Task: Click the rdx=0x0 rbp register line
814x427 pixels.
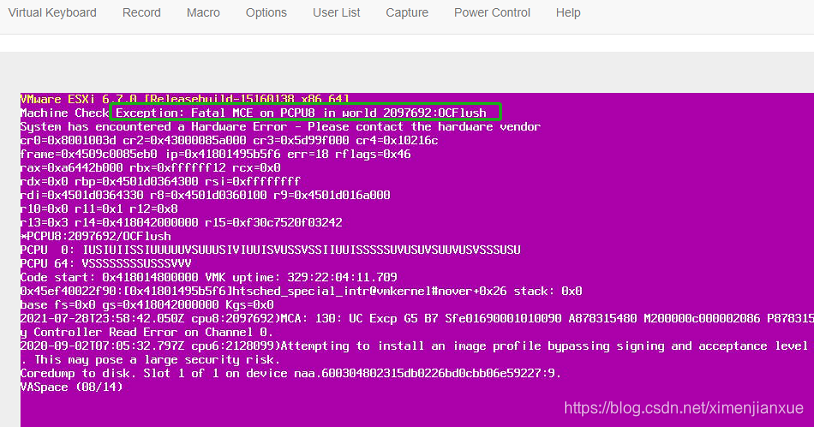Action: [160, 182]
